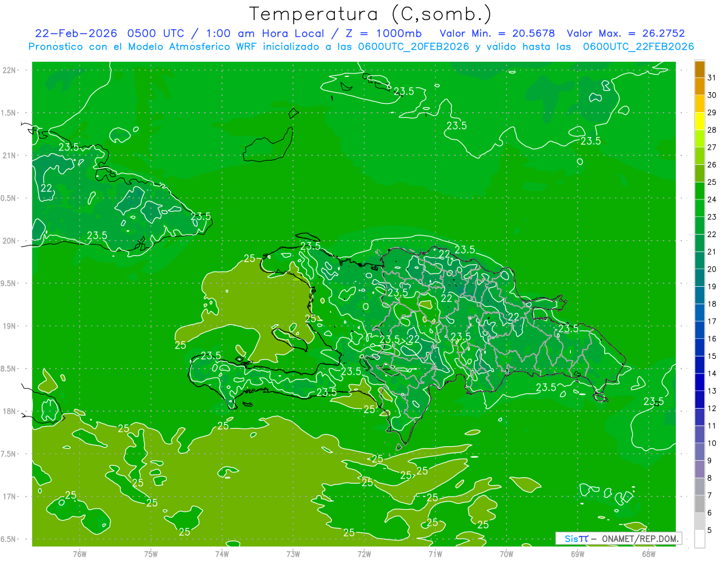This screenshot has height=562, width=728.
Task: Click the "22" contour label over eastern Cuba
Action: coord(46,189)
